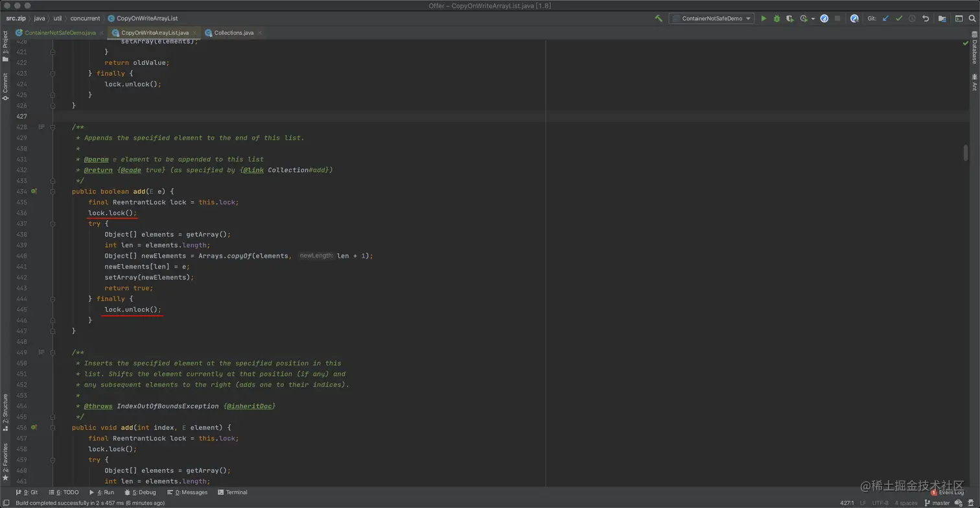Image resolution: width=980 pixels, height=508 pixels.
Task: Open the Commit tool window sidebar
Action: pyautogui.click(x=5, y=86)
